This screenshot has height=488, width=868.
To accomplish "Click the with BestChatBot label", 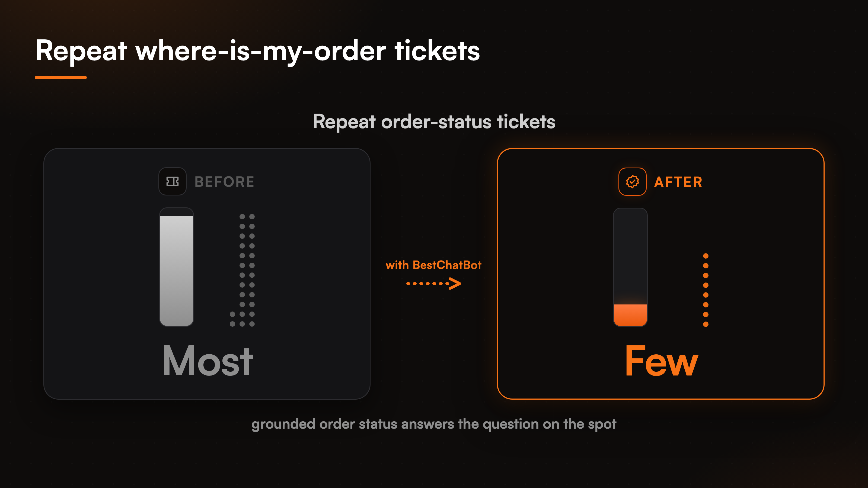I will point(434,265).
